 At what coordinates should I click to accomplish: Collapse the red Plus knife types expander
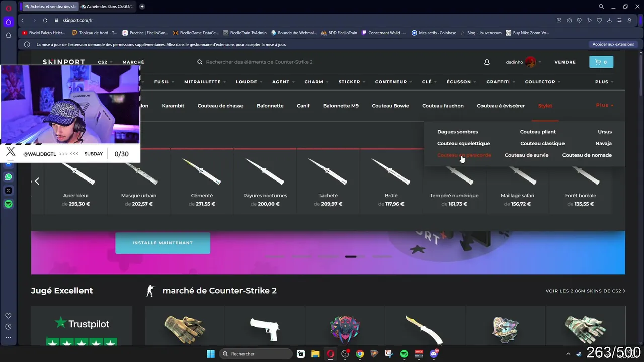[x=604, y=105]
